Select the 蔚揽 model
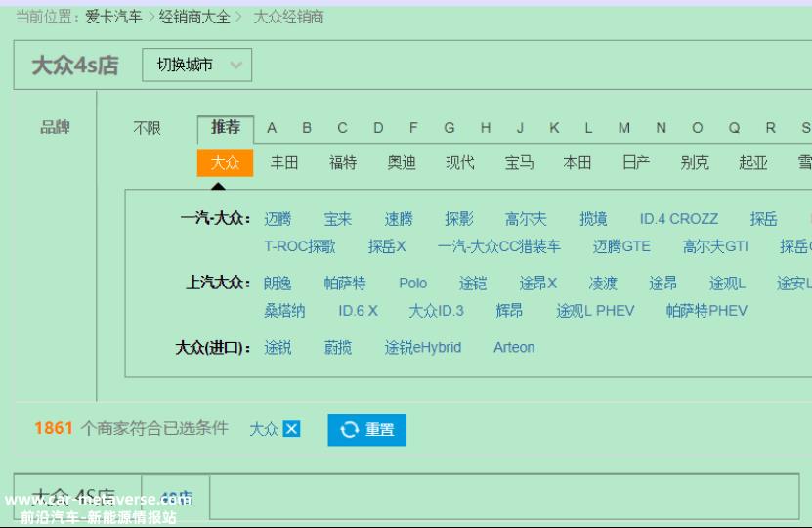 tap(338, 347)
